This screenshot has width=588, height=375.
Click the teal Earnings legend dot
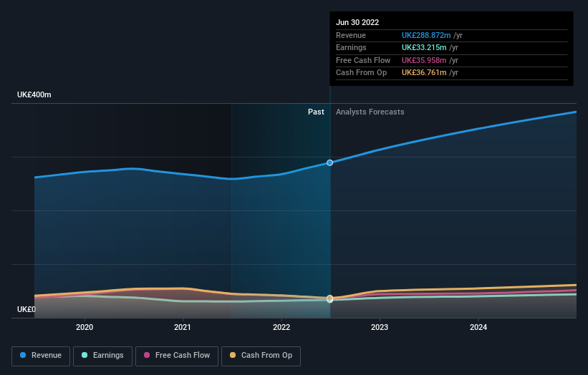click(x=85, y=355)
